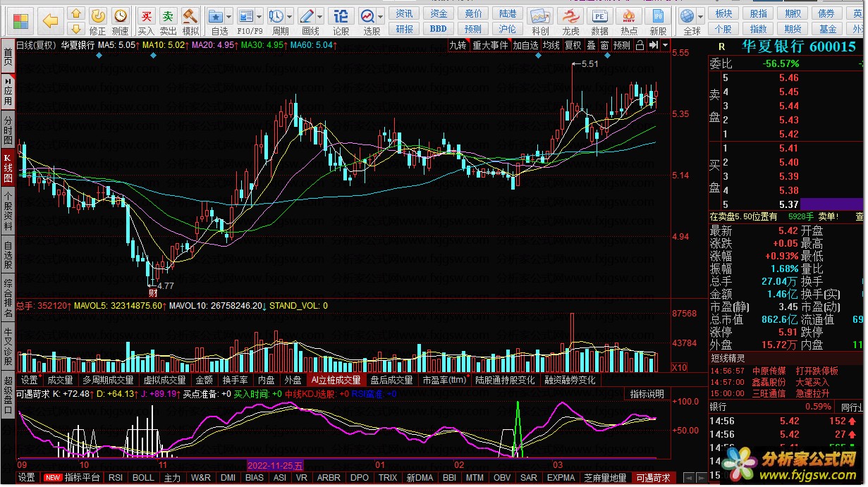The height and width of the screenshot is (487, 868).
Task: Click buy level 1 price 5.41
Action: tap(789, 148)
